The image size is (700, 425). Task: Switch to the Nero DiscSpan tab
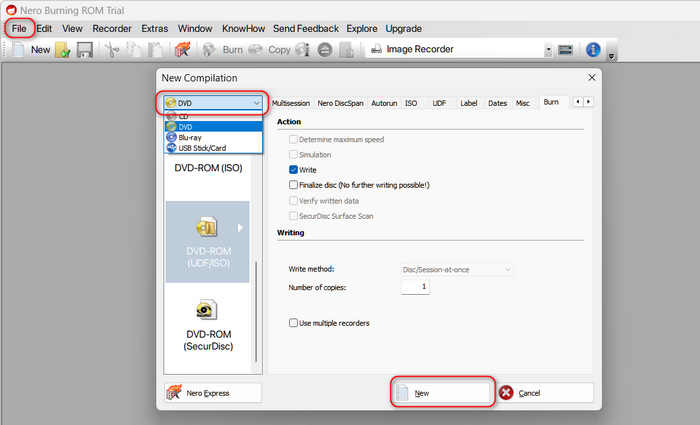[340, 103]
